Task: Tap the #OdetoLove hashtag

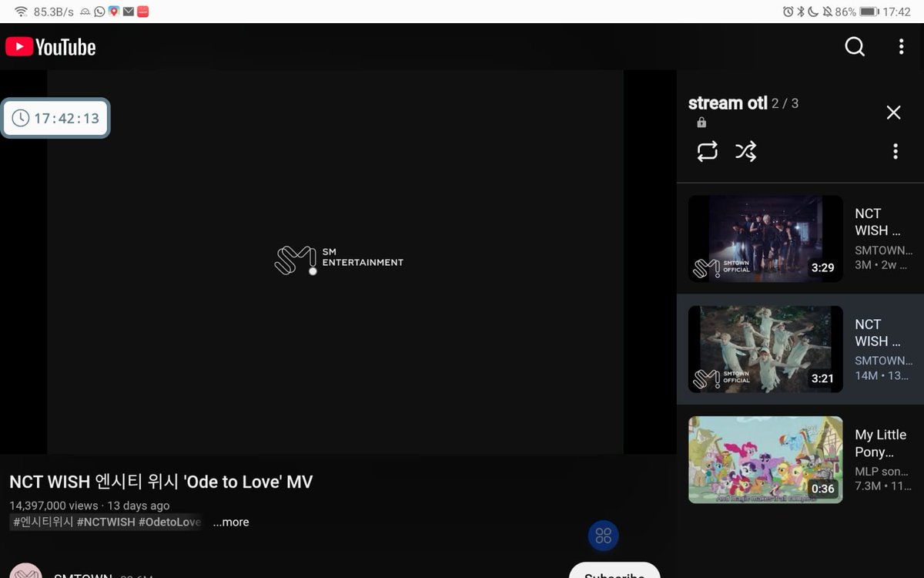Action: coord(169,522)
